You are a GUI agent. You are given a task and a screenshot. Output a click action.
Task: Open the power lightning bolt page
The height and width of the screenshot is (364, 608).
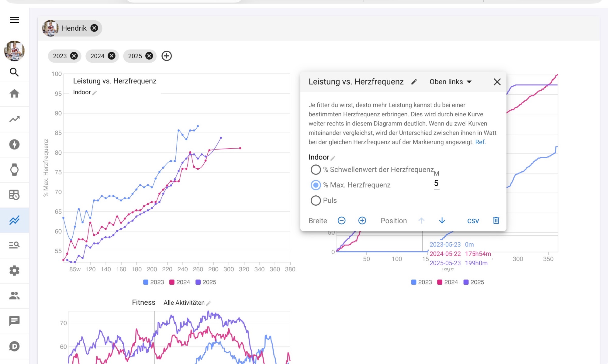[x=14, y=144]
